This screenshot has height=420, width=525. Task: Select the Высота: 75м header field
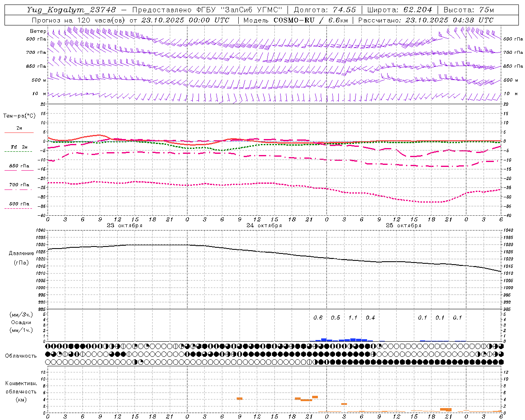tap(469, 10)
